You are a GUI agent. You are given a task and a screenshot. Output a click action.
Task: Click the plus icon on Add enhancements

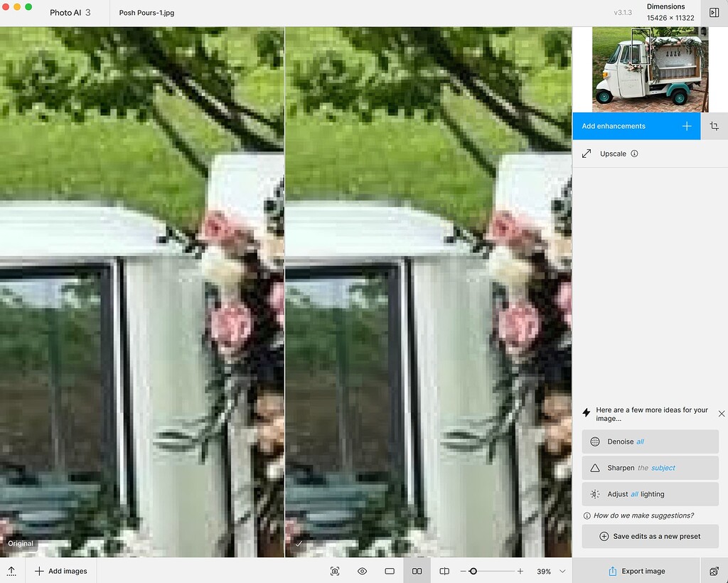687,125
